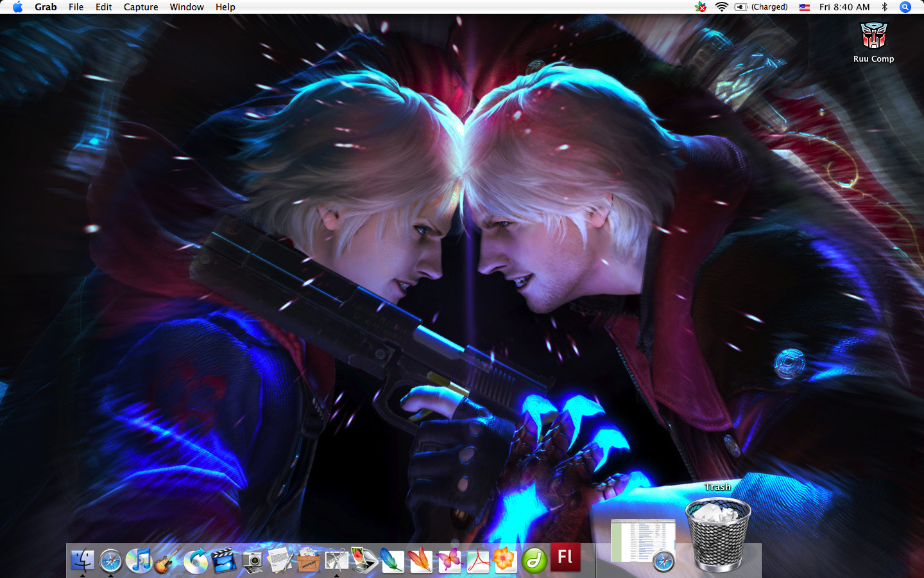The height and width of the screenshot is (578, 924).
Task: Open the wooden crate app in Dock
Action: click(x=308, y=561)
